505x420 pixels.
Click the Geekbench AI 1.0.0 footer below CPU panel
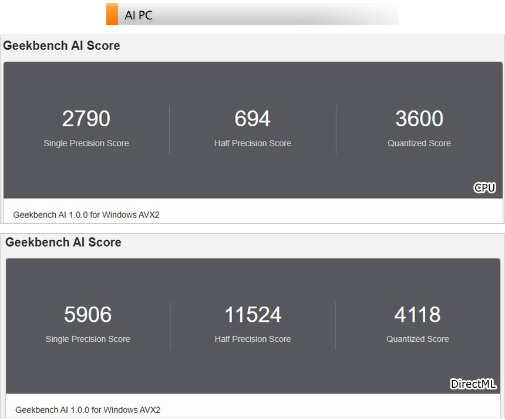coord(86,214)
